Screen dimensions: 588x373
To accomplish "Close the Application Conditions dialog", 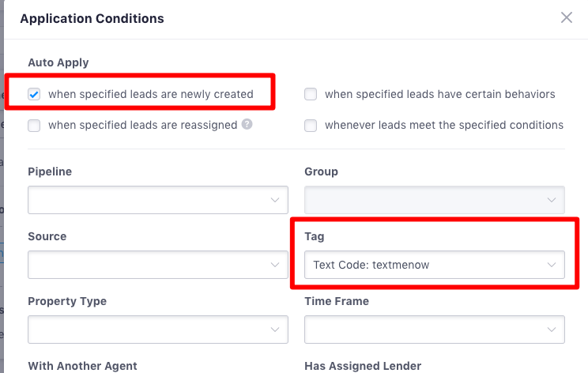I will point(566,17).
